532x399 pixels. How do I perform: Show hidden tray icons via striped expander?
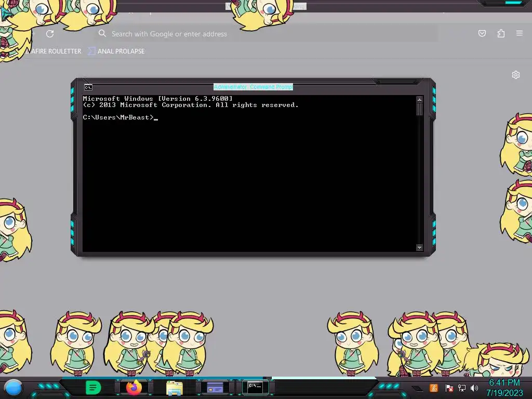point(417,389)
